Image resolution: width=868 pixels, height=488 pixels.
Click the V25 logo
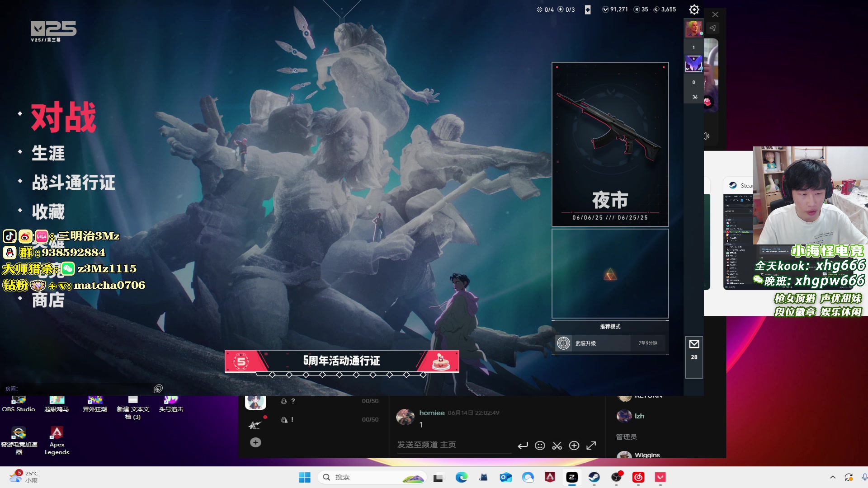pos(53,31)
